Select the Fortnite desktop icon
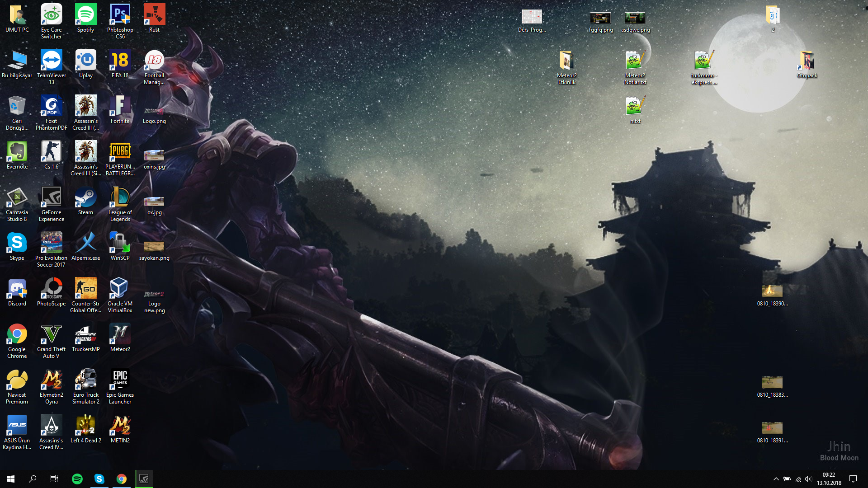This screenshot has height=488, width=868. [120, 109]
